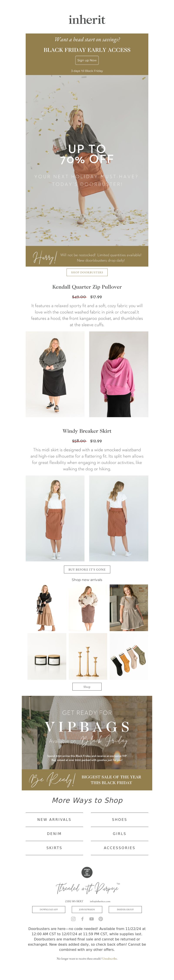This screenshot has width=174, height=980.
Task: Open the Shop Doorbusters button
Action: coord(87,272)
